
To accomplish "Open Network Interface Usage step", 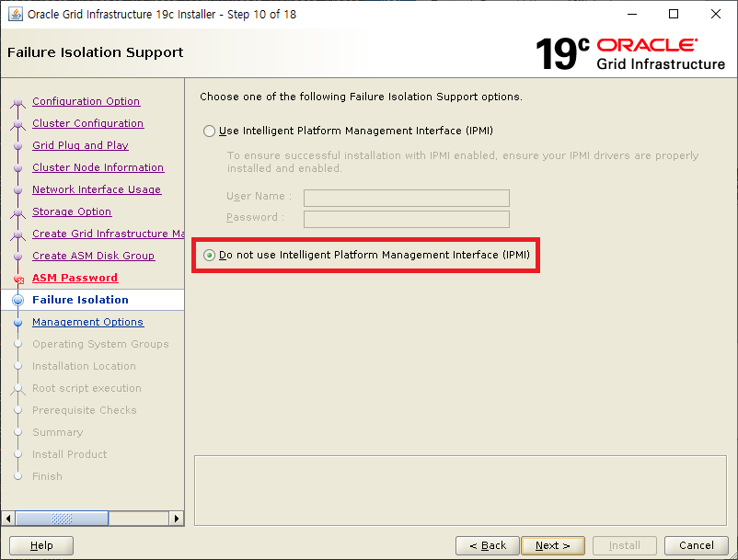I will [97, 189].
